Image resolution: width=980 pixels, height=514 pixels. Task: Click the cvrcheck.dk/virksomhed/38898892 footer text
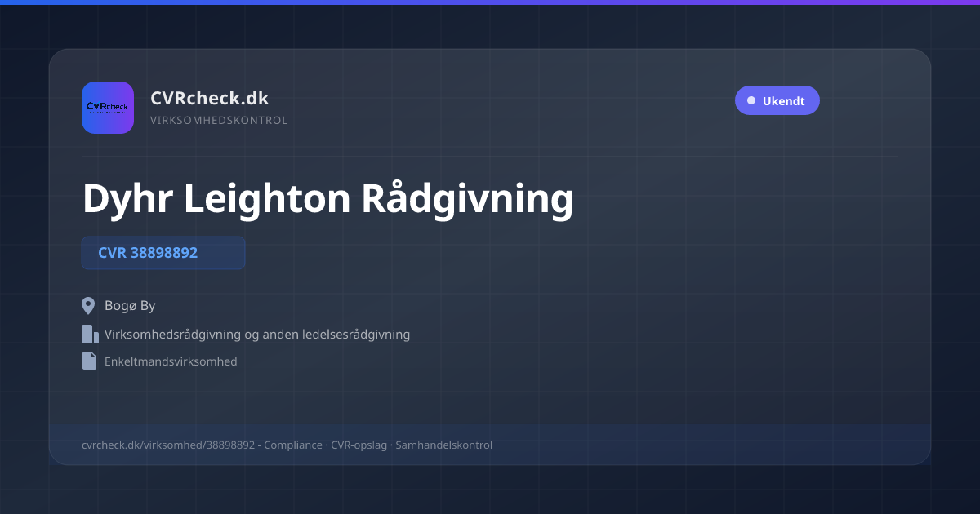click(x=168, y=445)
